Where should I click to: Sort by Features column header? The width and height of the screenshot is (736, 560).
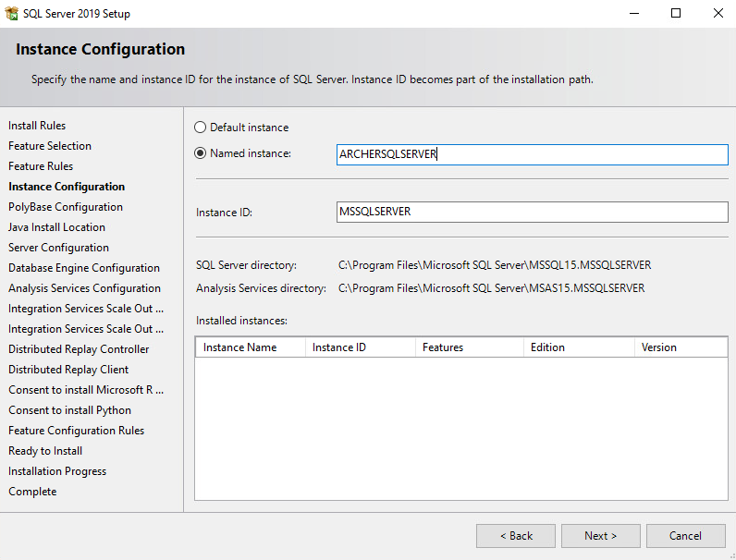(470, 347)
